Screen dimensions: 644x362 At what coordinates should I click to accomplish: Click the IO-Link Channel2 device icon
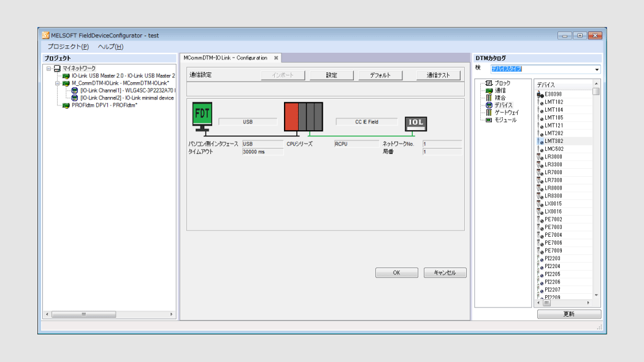75,98
